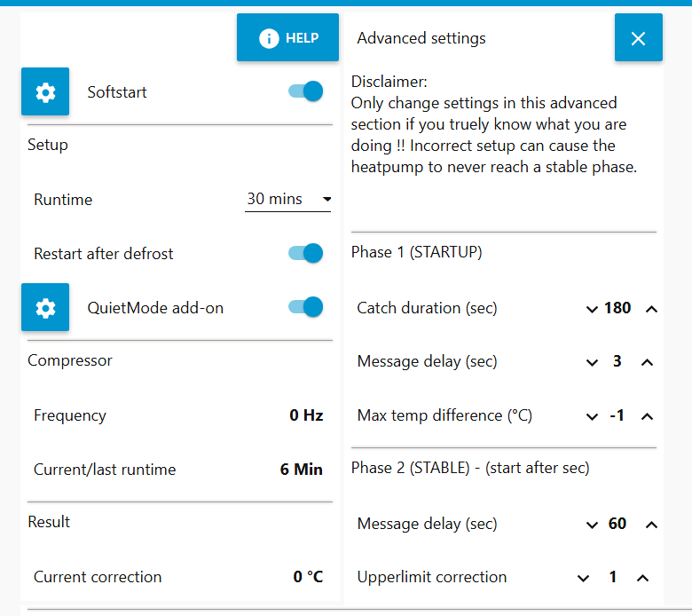Lower the Max temp difference value
Screen dimensions: 692x616
[x=592, y=416]
